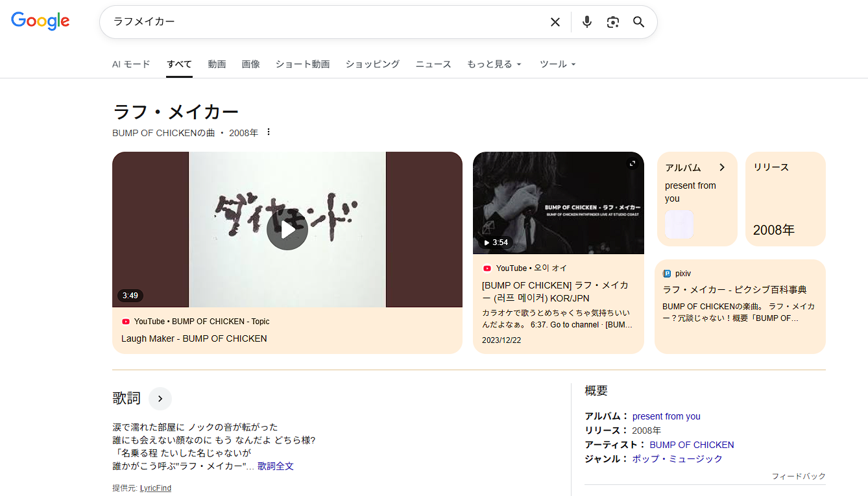
Task: Click the Google logo
Action: (40, 21)
